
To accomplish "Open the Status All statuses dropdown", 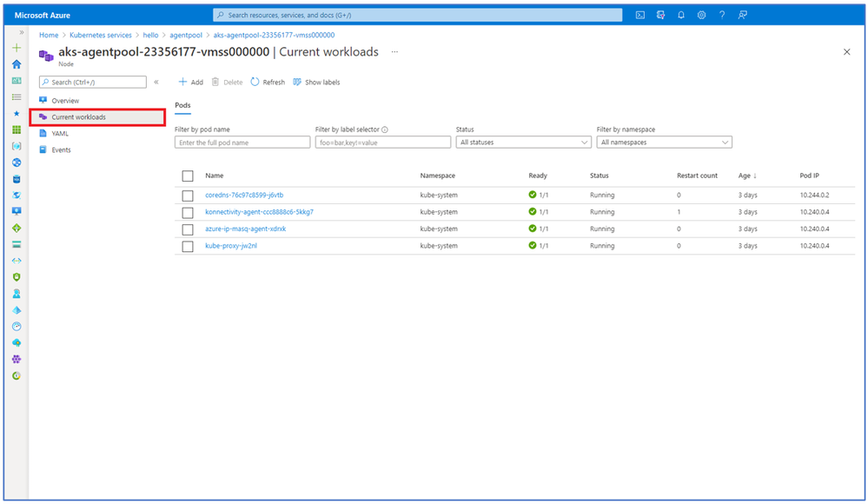I will [523, 143].
